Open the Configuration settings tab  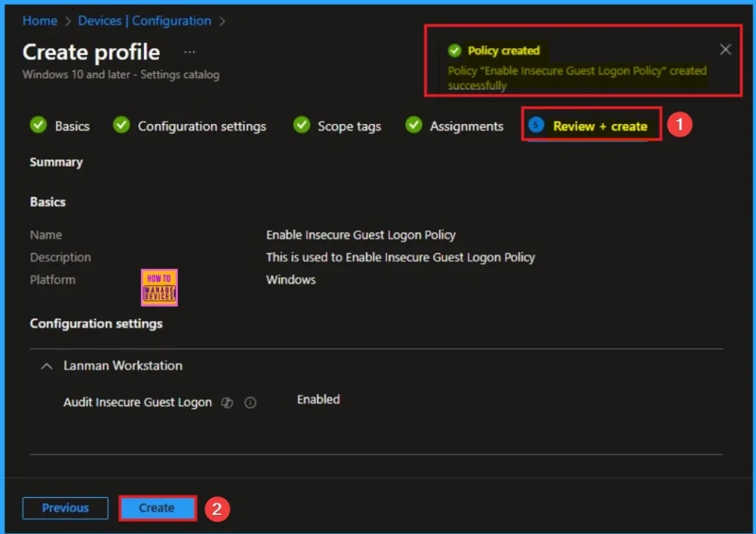[202, 126]
